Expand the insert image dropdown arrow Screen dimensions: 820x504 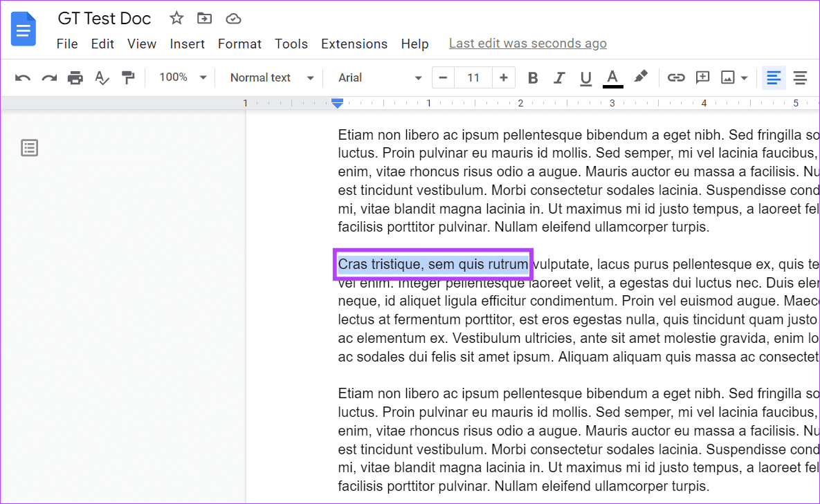tap(745, 78)
